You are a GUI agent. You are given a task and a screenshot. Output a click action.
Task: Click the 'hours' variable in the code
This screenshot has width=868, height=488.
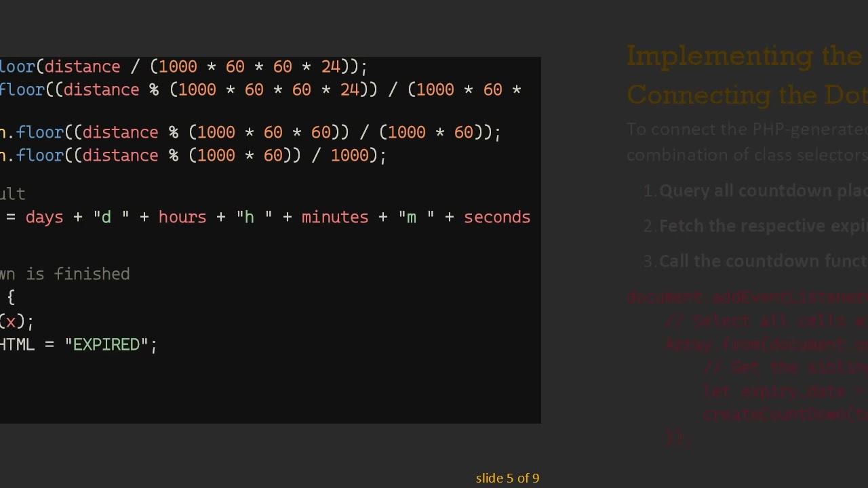182,218
